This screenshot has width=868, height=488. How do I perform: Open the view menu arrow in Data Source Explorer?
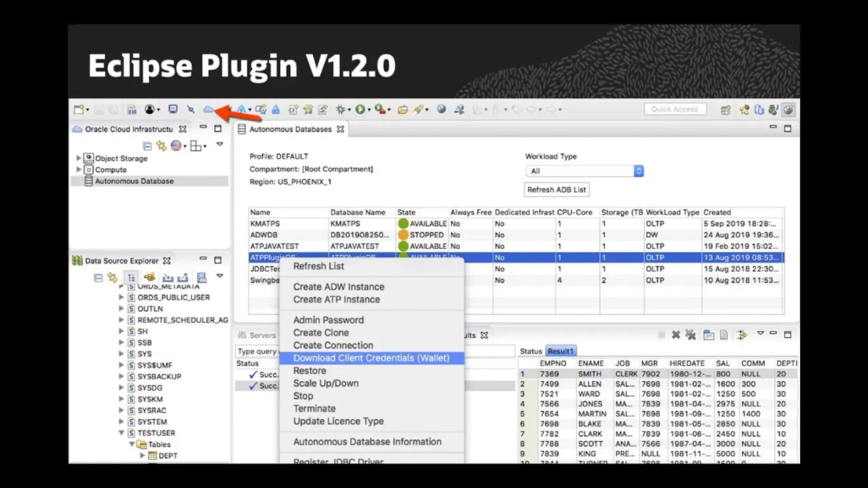click(220, 276)
